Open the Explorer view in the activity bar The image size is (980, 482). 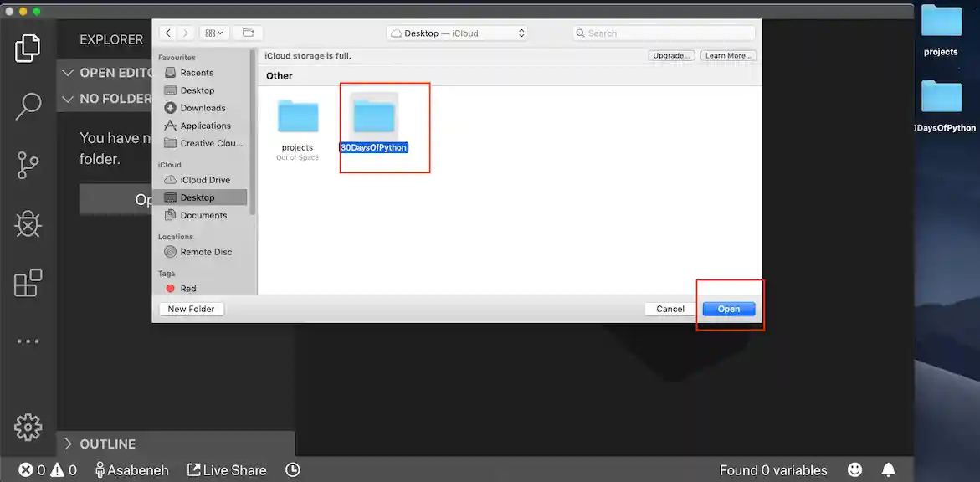[28, 49]
